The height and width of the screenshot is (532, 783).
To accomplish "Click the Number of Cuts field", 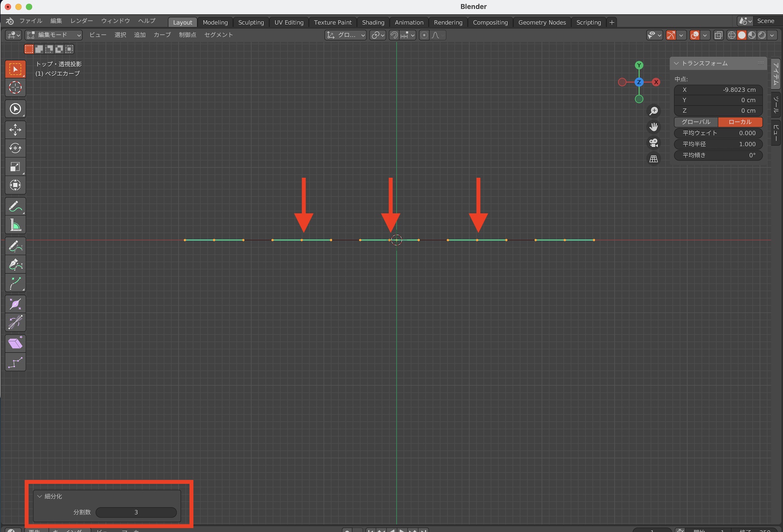I will point(136,512).
